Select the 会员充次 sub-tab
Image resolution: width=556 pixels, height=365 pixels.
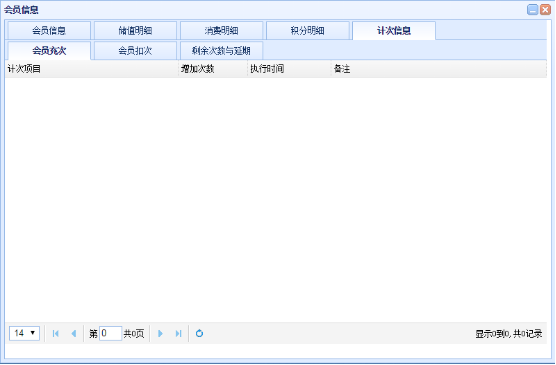pyautogui.click(x=49, y=50)
